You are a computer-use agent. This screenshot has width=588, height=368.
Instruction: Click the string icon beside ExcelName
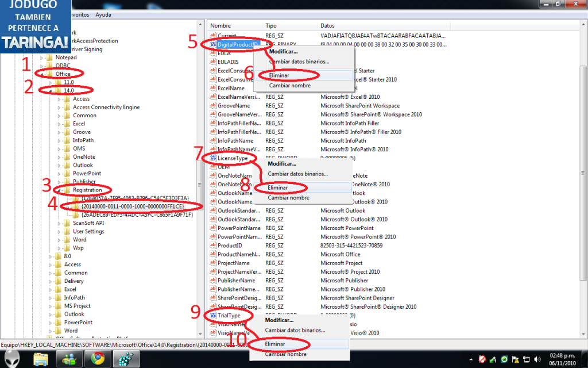click(213, 88)
